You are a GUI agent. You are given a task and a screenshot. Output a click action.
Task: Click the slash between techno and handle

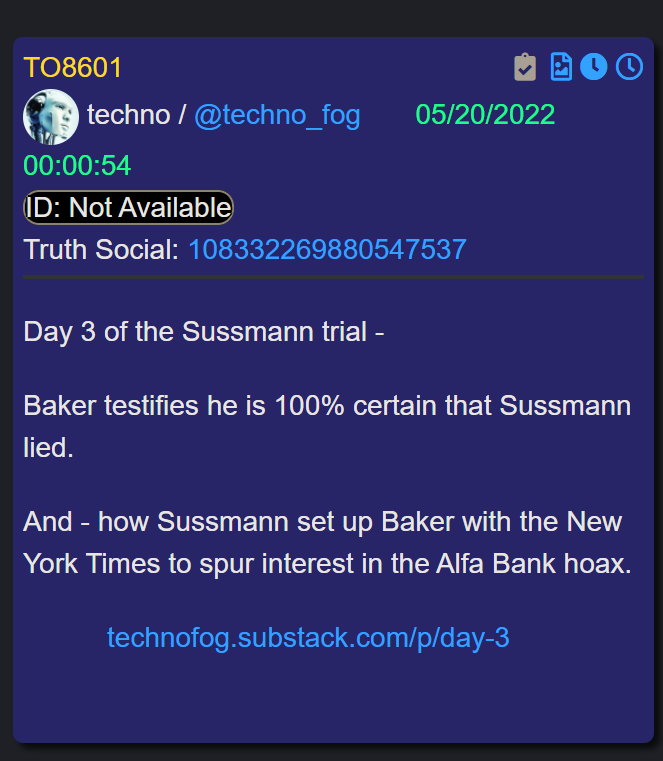coord(181,115)
